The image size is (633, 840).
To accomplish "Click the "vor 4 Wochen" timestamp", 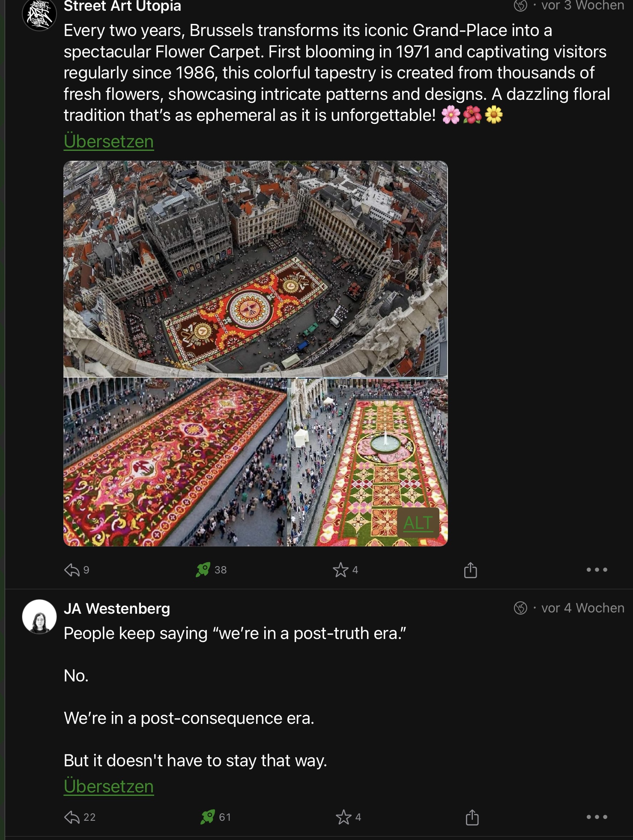I will [x=582, y=608].
